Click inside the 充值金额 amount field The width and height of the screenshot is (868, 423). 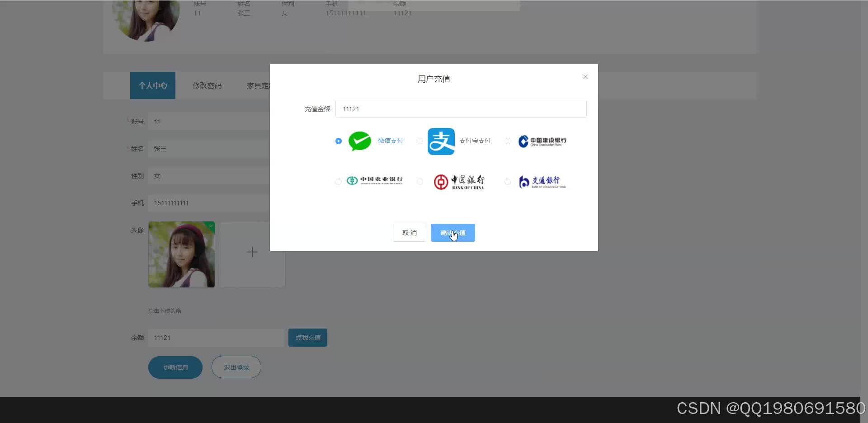coord(461,108)
